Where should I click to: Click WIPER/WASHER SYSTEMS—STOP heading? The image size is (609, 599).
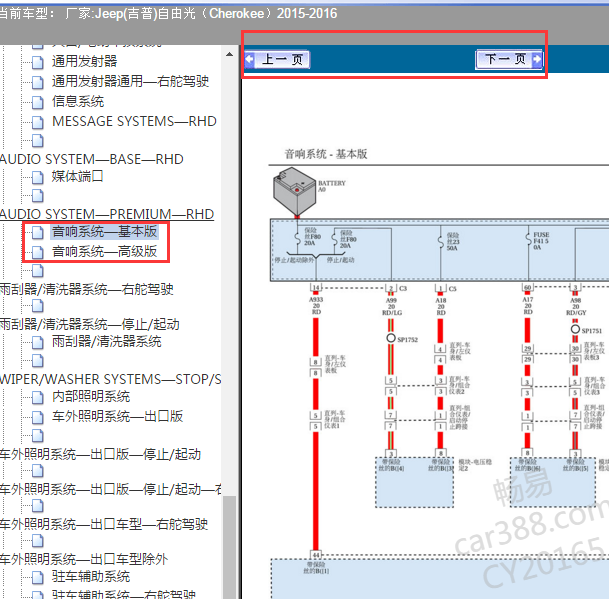tap(111, 379)
